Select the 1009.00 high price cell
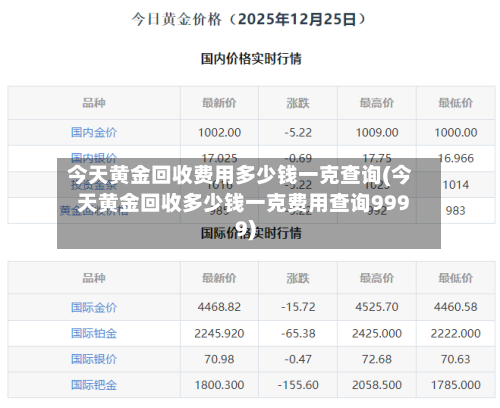Viewport: 500px width, 408px height. [x=377, y=133]
